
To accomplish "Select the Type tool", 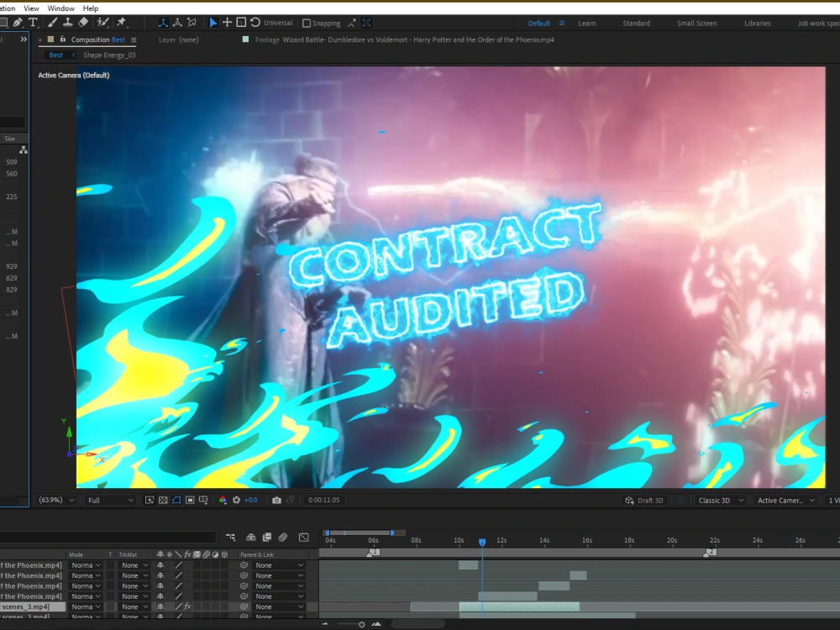I will point(33,23).
